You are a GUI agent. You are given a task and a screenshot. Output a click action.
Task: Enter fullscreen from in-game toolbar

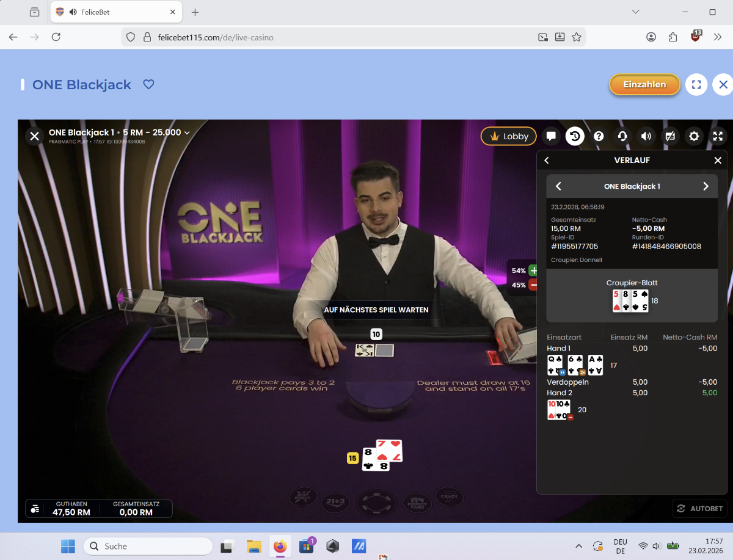click(x=718, y=136)
